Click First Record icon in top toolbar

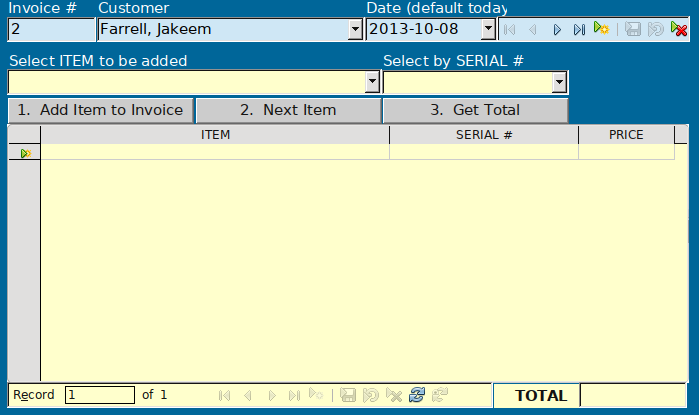[x=511, y=30]
